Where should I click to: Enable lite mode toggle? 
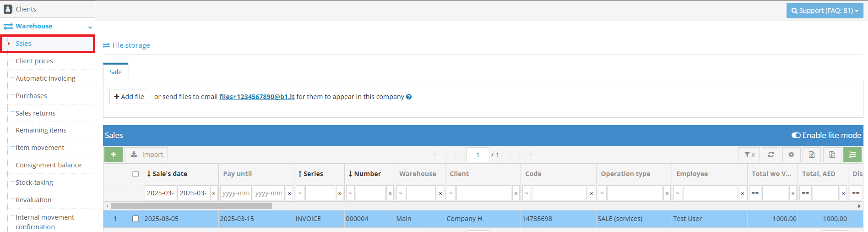(x=796, y=135)
